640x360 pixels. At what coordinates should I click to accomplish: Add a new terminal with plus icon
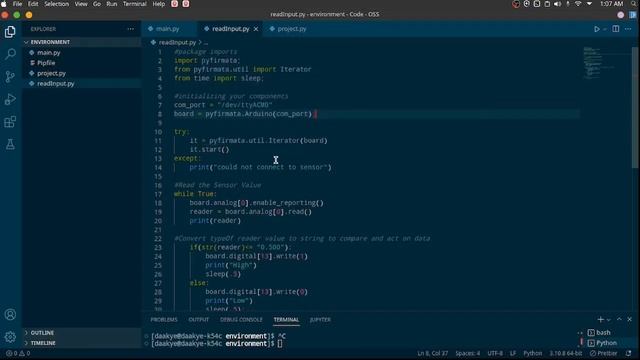[x=600, y=320]
